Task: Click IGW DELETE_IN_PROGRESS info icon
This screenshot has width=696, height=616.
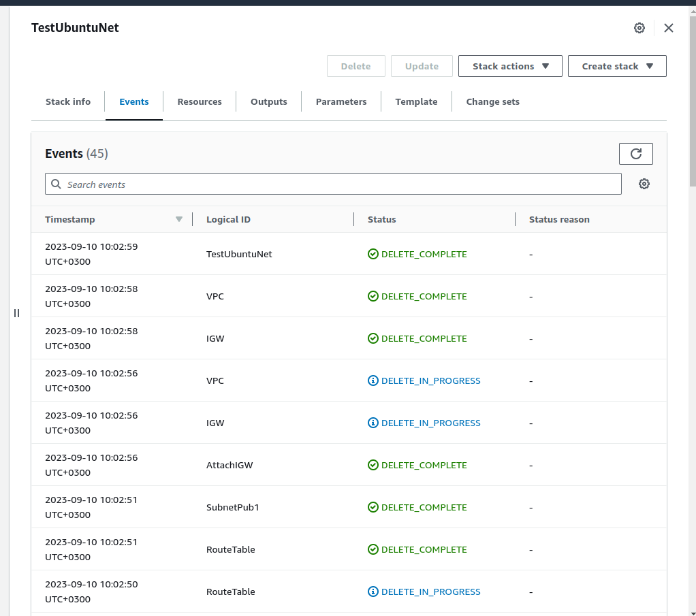Action: (x=373, y=423)
